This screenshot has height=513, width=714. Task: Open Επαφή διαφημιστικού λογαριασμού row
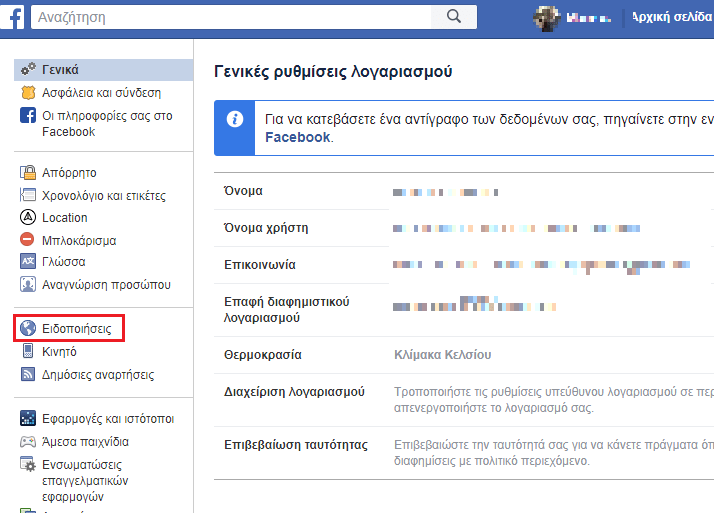464,310
